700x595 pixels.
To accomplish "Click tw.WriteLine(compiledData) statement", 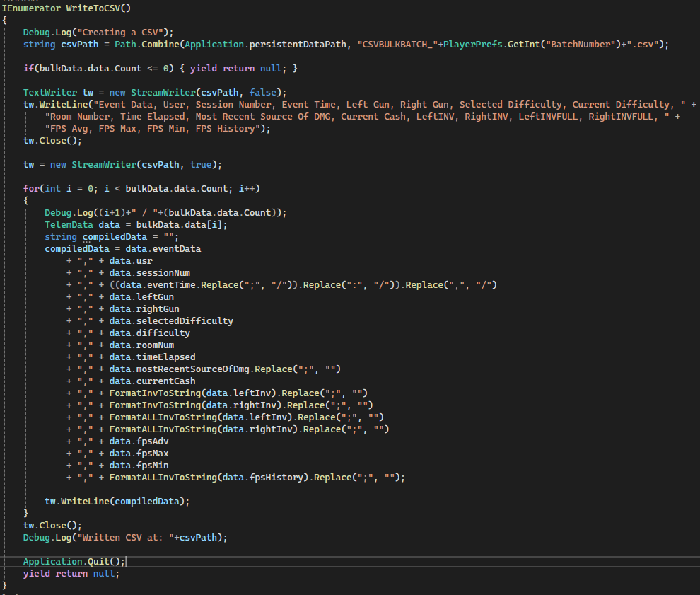I will [117, 502].
